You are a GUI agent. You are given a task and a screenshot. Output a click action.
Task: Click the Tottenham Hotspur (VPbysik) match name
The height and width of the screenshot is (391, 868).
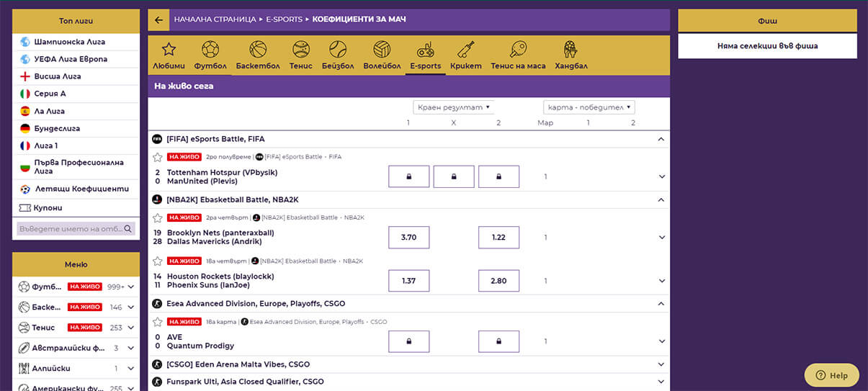222,173
